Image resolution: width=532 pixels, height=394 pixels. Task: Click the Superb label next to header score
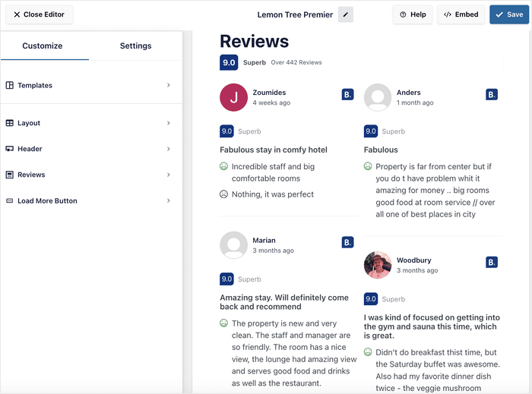coord(255,62)
